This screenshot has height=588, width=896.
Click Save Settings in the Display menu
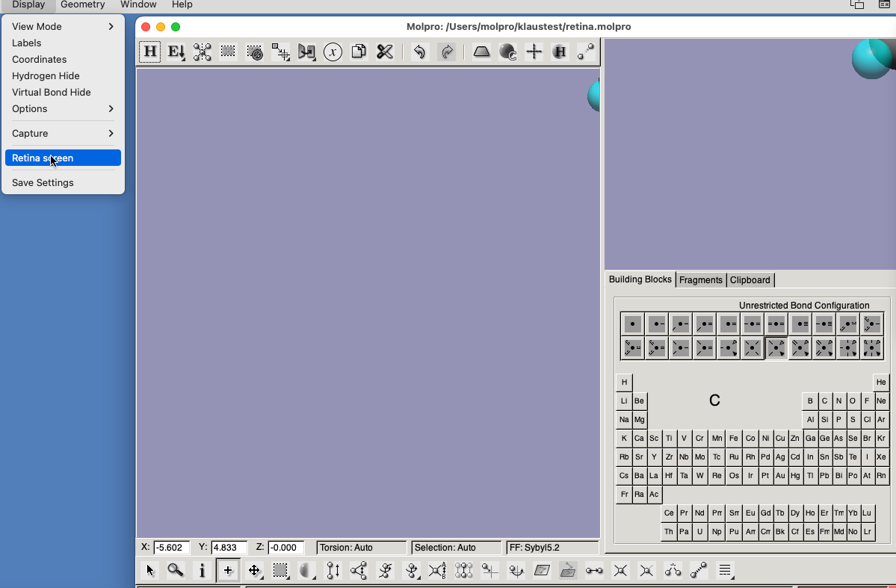click(43, 182)
